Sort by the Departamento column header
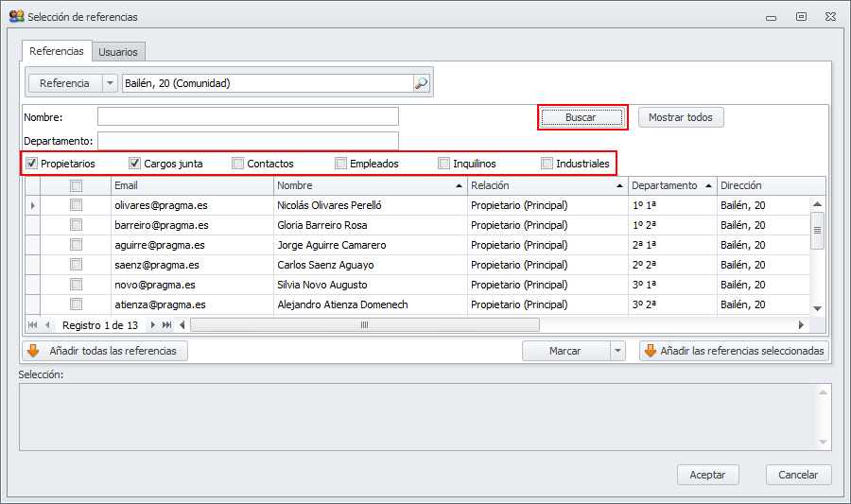Viewport: 851px width, 504px height. [x=665, y=185]
